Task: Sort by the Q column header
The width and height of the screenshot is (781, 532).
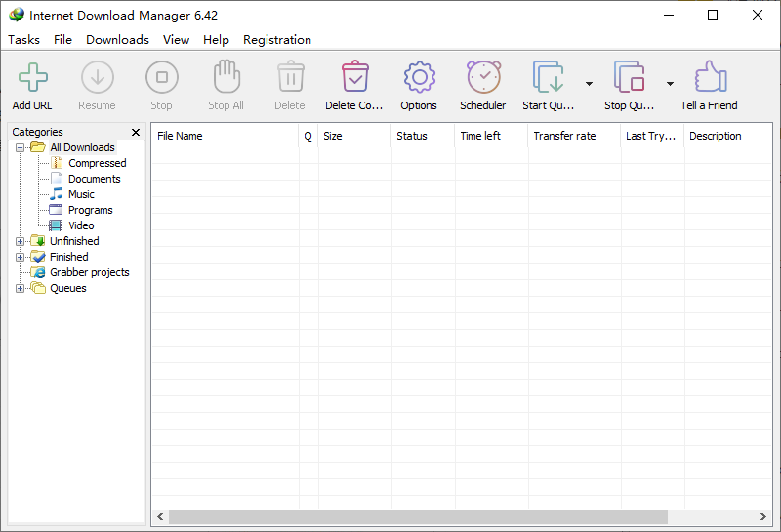Action: [308, 136]
